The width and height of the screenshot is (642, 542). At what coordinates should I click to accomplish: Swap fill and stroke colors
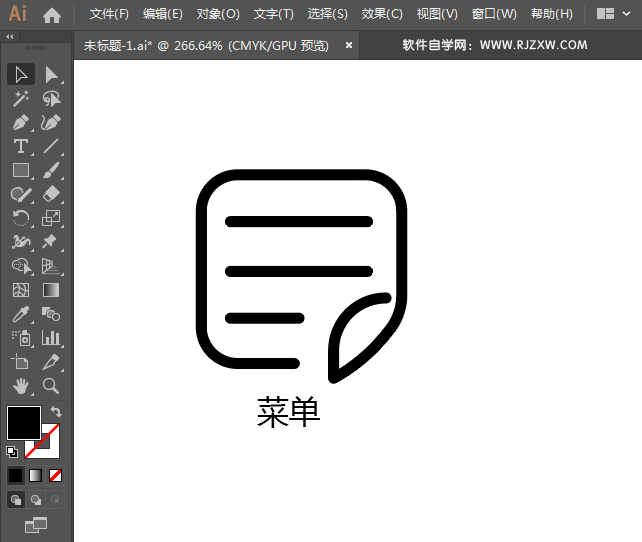click(57, 411)
